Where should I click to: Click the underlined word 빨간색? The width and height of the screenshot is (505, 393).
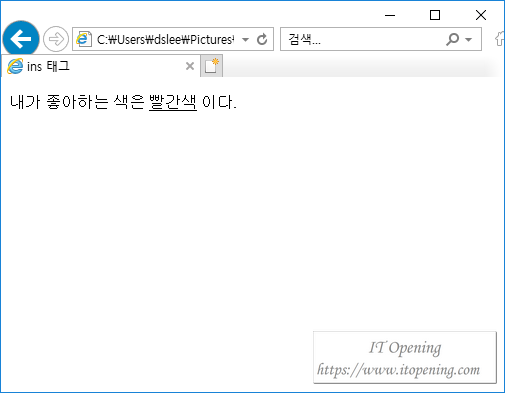click(173, 102)
